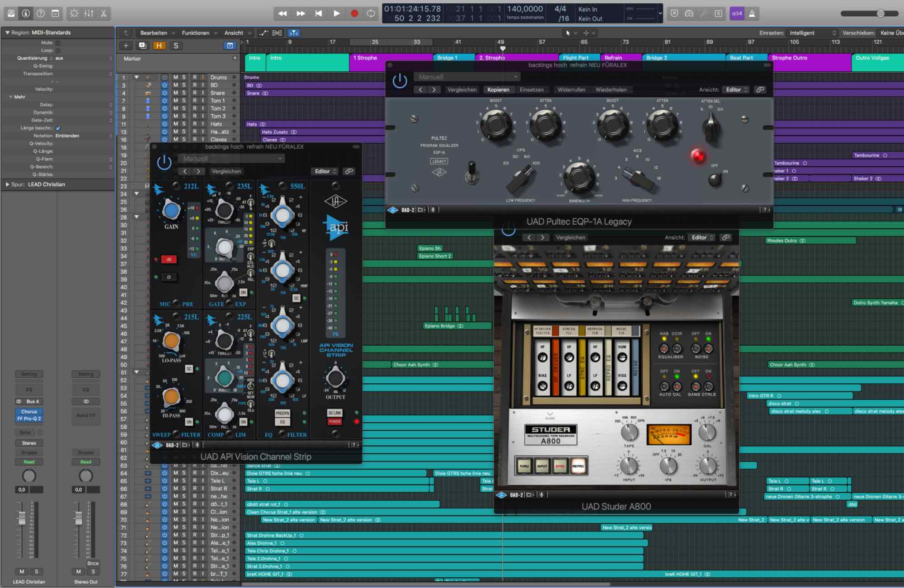This screenshot has height=588, width=904.
Task: Click the add-track plus icon
Action: click(x=125, y=45)
